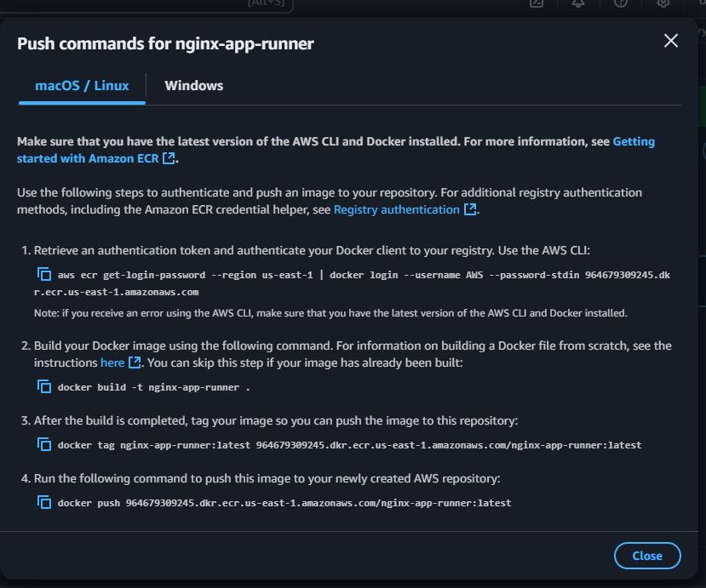This screenshot has width=706, height=588.
Task: Click external-link icon next to 'here'
Action: [x=135, y=363]
